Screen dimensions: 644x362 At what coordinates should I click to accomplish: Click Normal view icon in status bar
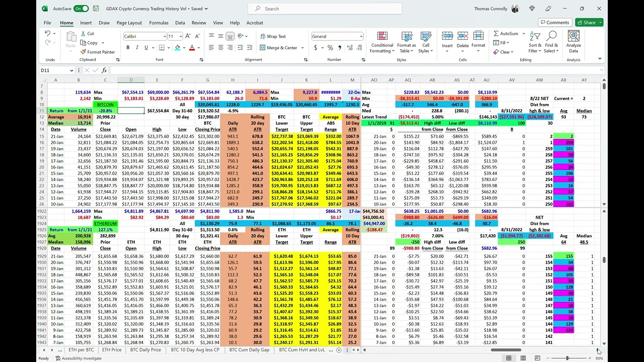(509, 358)
